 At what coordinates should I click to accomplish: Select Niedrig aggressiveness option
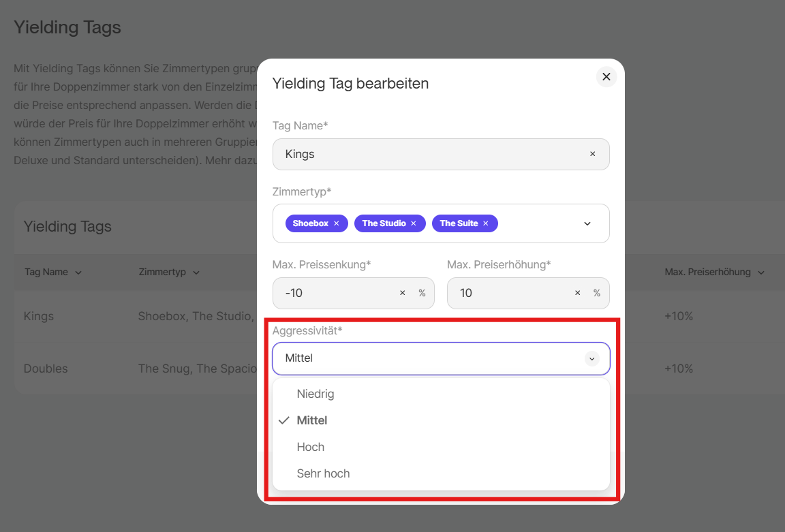pyautogui.click(x=315, y=394)
